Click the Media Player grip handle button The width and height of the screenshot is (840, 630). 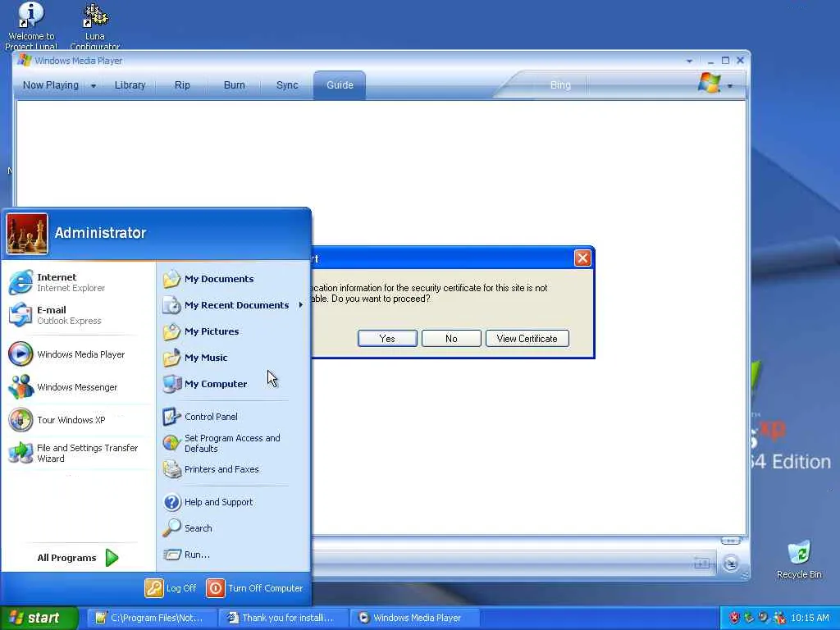(x=731, y=541)
